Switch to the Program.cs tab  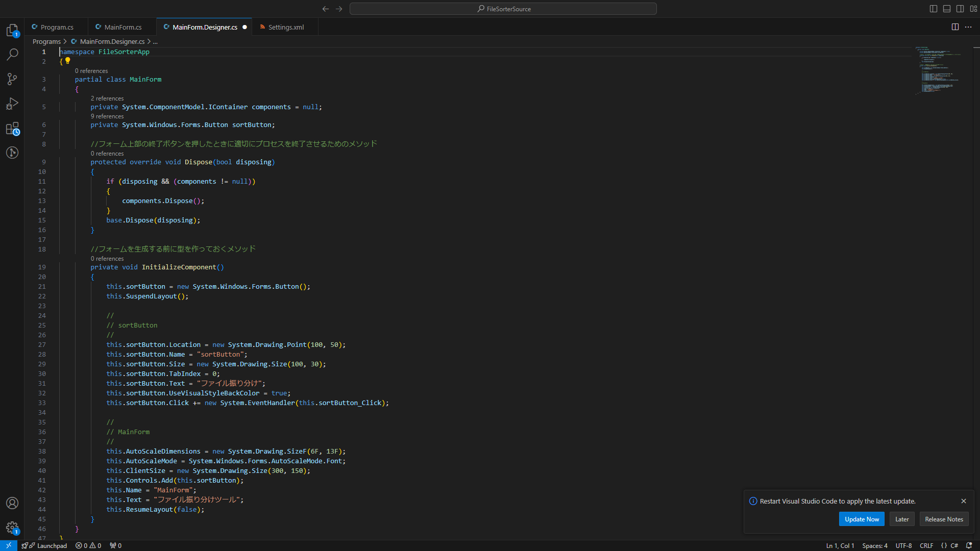point(57,27)
